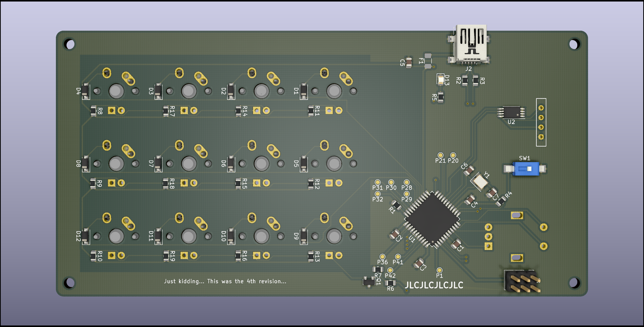644x327 pixels.
Task: Click the JLCJLCJLCJLC silkscreen text
Action: coord(434,285)
